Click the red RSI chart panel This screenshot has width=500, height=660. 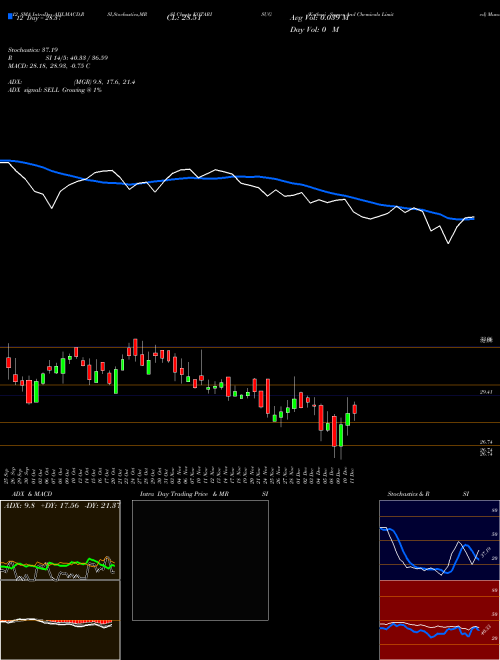click(x=439, y=620)
